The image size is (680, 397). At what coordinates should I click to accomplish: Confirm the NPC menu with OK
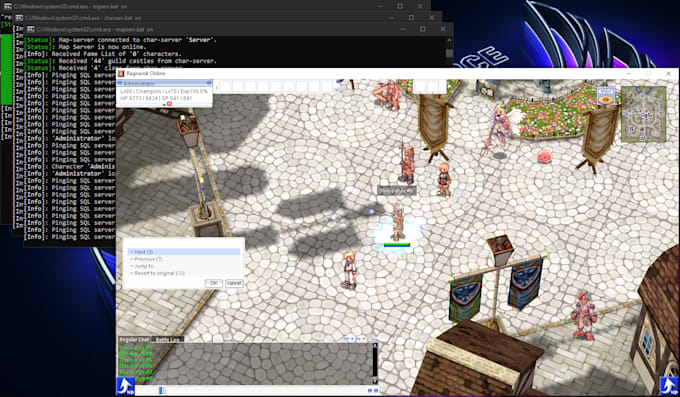pos(213,283)
